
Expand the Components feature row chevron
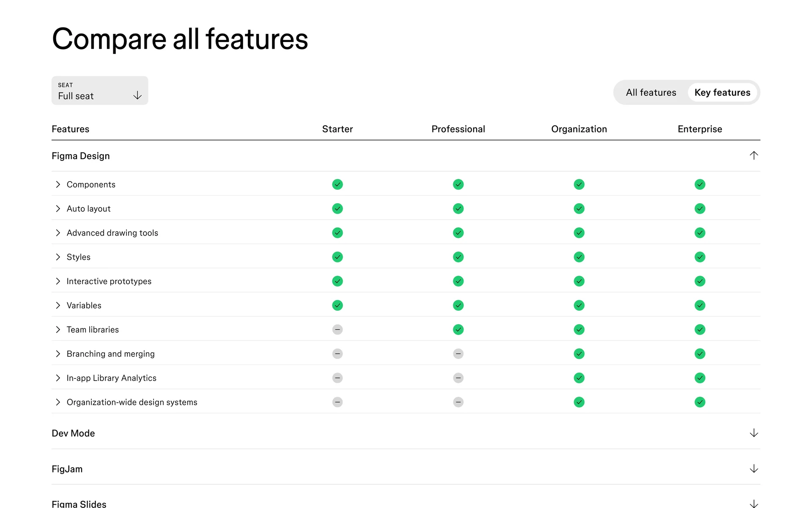click(x=58, y=184)
